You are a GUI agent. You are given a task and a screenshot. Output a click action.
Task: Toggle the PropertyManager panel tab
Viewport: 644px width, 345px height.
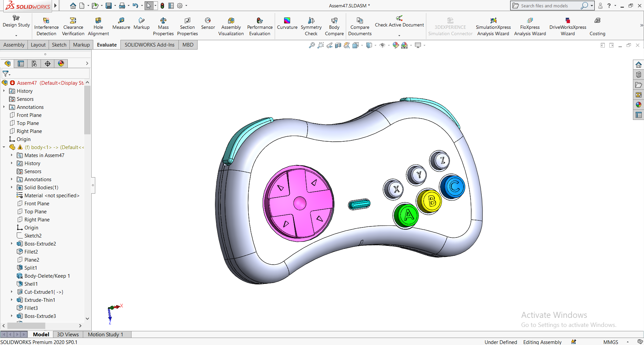click(x=21, y=64)
